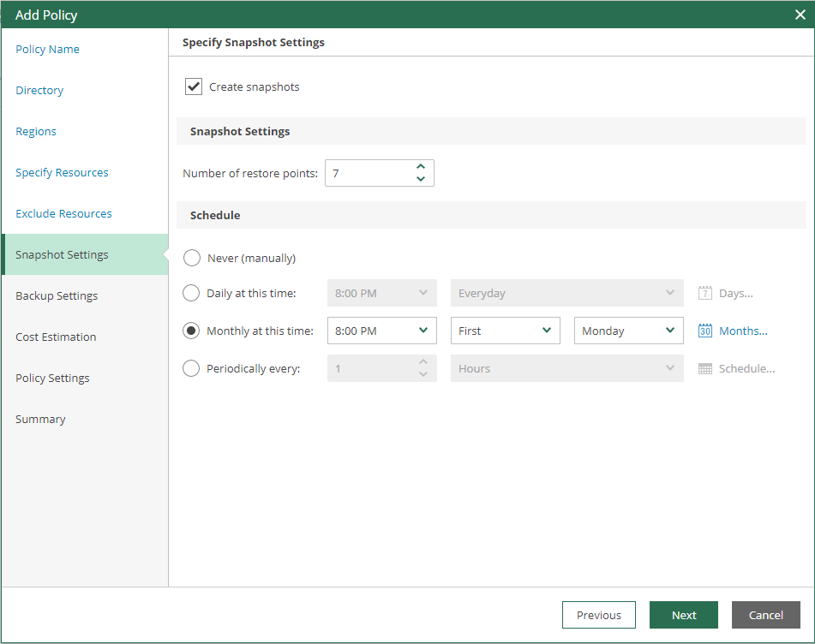The height and width of the screenshot is (644, 815).
Task: Choose Periodically every radio button
Action: coord(191,368)
